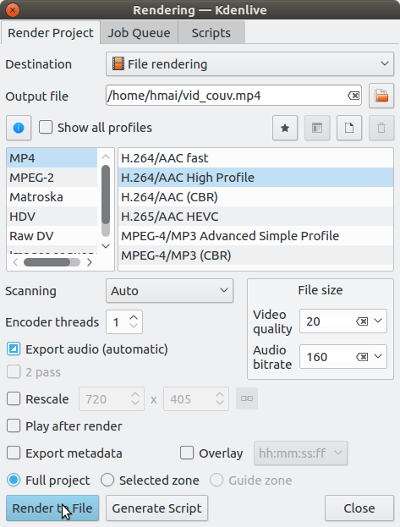
Task: Open the overlay hh:mm:ss:ff dropdown
Action: [301, 453]
